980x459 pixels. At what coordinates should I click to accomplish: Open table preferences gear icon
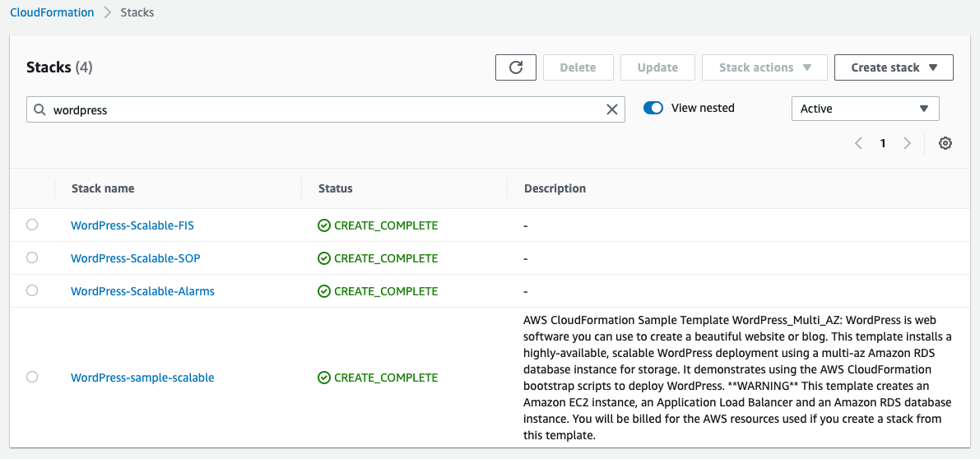(x=945, y=144)
